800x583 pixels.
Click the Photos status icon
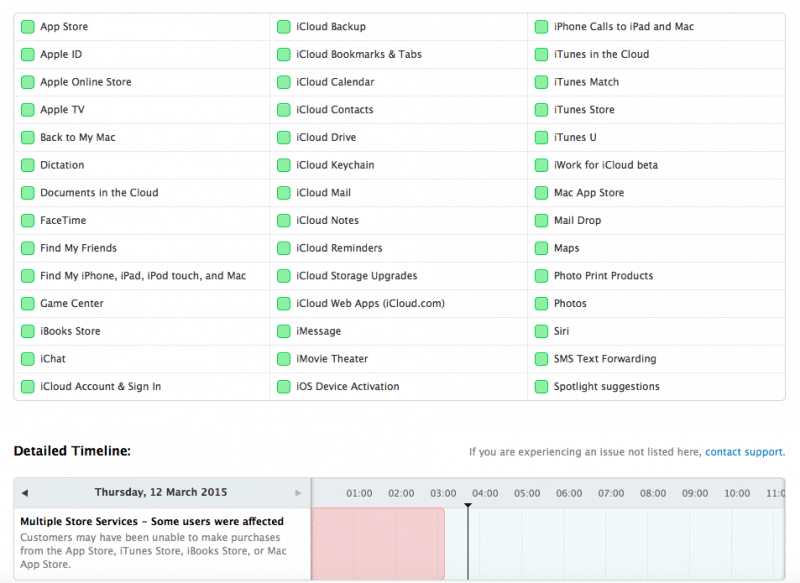[541, 303]
